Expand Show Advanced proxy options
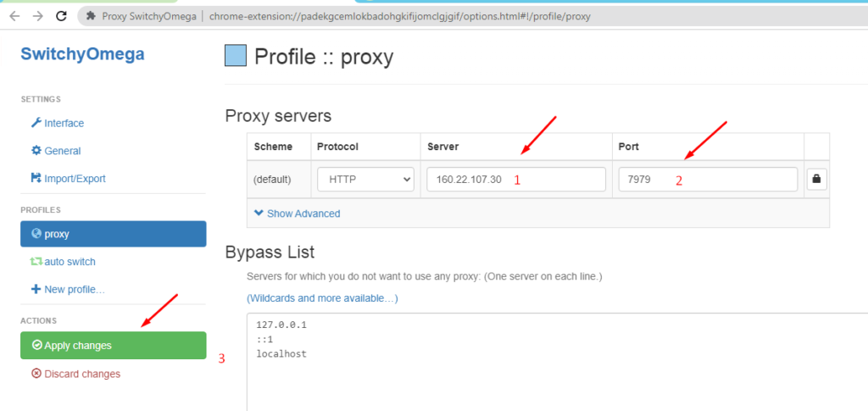This screenshot has height=411, width=868. 297,213
